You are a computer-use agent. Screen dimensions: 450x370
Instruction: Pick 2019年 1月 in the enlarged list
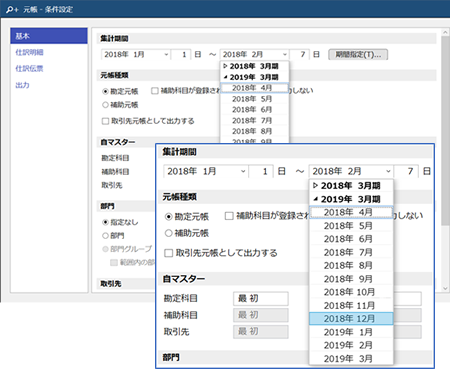coord(351,332)
